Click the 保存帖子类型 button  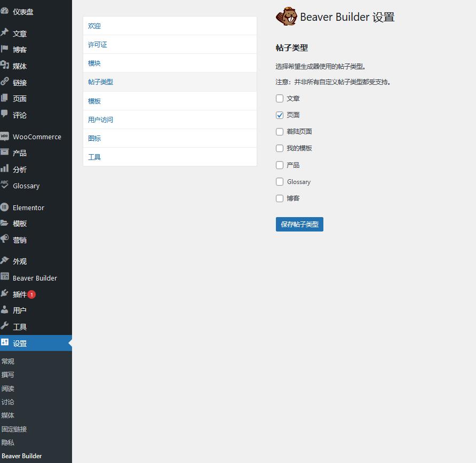click(x=299, y=224)
